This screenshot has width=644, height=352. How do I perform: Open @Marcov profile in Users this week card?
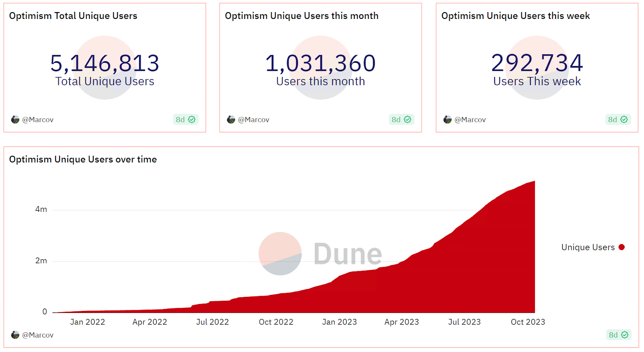(470, 120)
